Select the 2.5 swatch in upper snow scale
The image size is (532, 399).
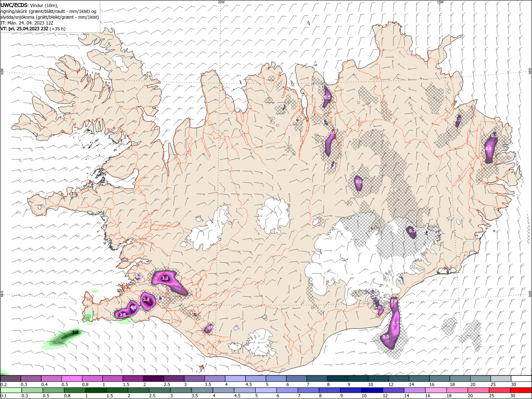click(174, 379)
